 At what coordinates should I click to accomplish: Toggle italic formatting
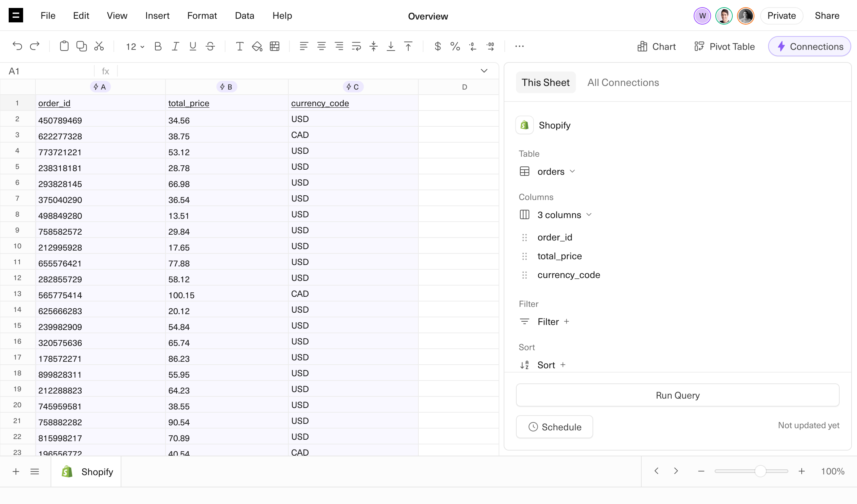[175, 46]
